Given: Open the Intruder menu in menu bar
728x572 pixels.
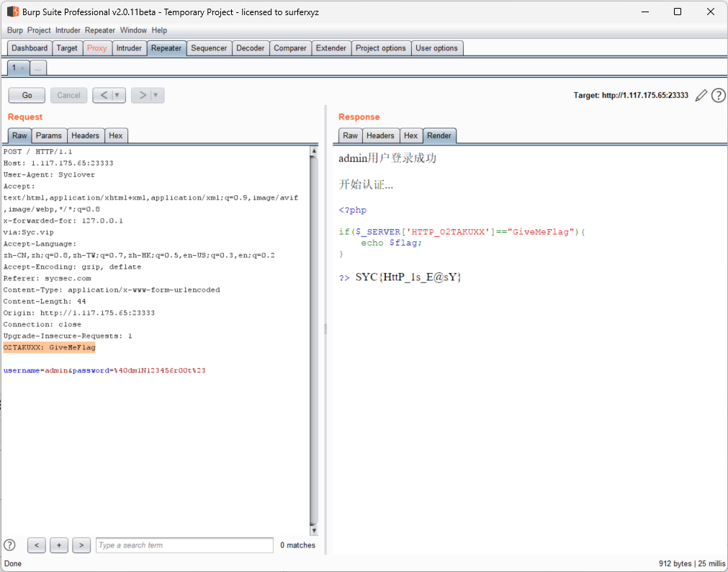Looking at the screenshot, I should (68, 30).
